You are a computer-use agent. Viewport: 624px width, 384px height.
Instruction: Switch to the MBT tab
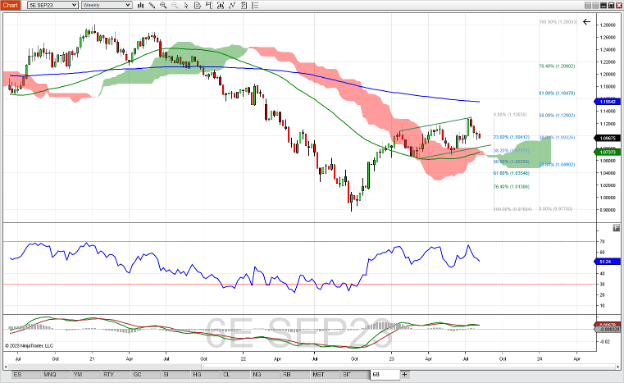(325, 374)
